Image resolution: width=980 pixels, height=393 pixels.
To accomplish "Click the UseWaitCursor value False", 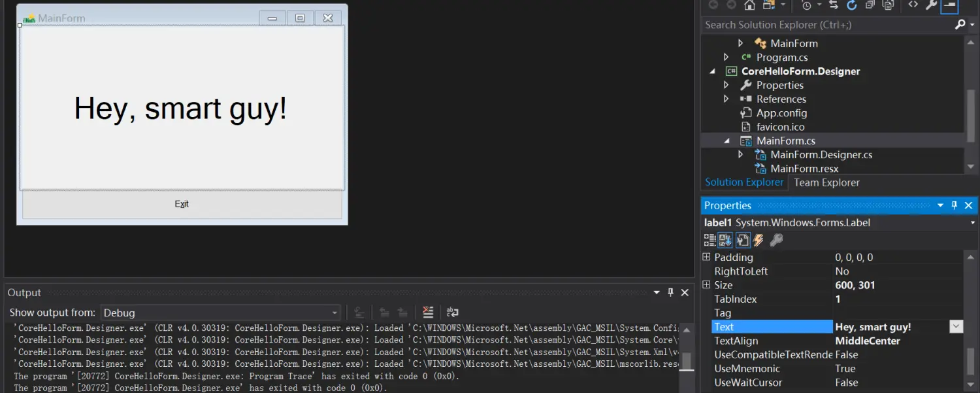I will point(847,383).
